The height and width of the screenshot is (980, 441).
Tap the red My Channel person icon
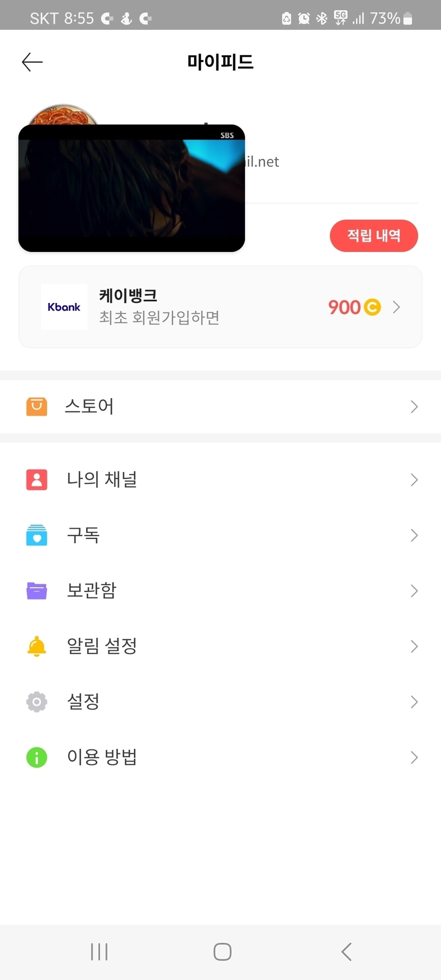(37, 480)
